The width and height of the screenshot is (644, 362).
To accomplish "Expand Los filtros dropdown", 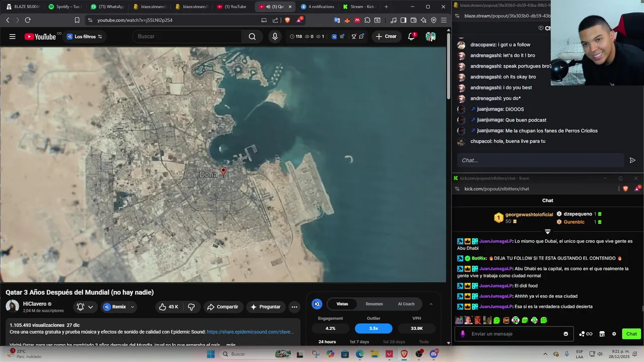I will pyautogui.click(x=85, y=36).
